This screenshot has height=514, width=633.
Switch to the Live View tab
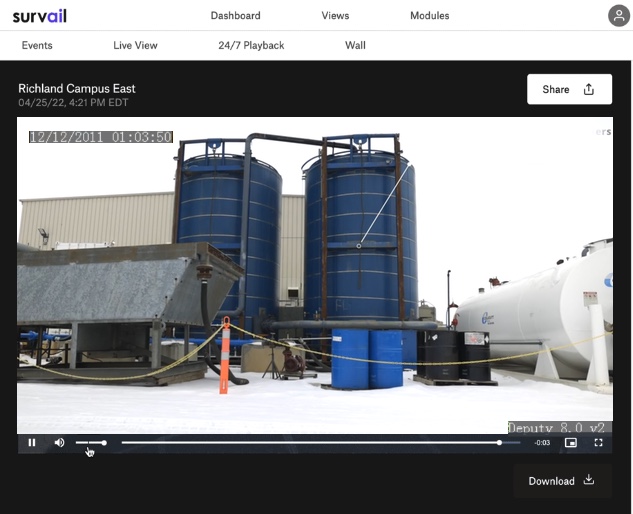point(135,45)
